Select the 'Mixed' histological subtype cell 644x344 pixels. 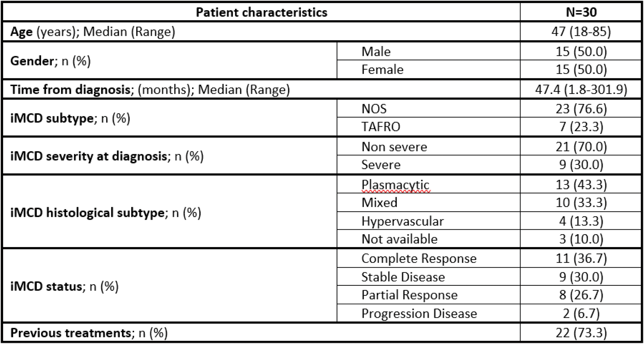[379, 203]
